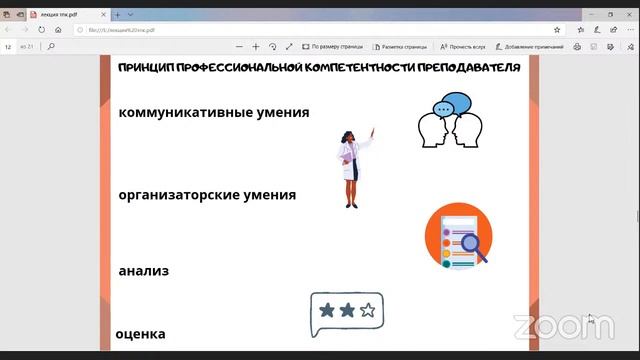
Task: Open PDF search magnifier icon
Action: pos(51,47)
